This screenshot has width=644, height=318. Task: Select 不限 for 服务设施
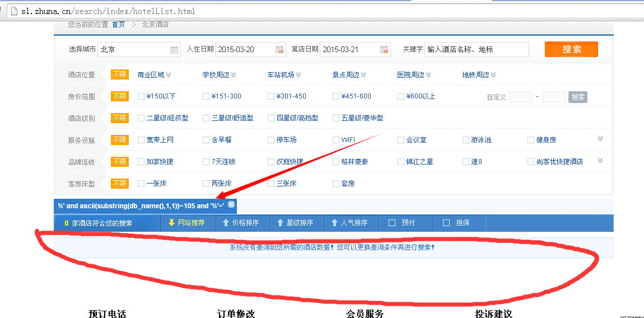tap(120, 140)
